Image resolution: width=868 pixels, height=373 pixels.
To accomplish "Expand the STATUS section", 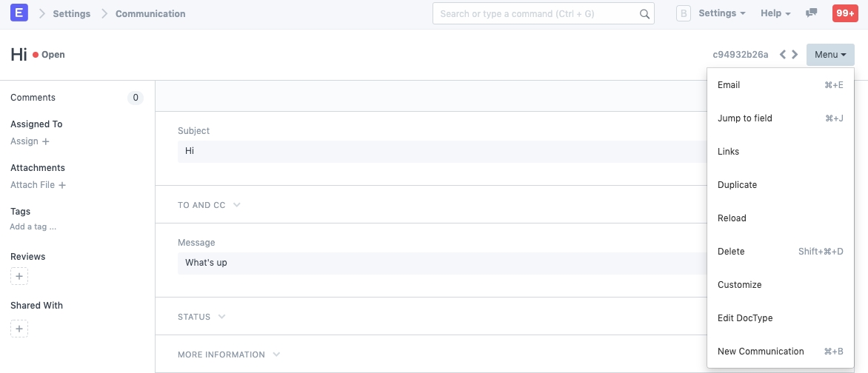I will [201, 317].
